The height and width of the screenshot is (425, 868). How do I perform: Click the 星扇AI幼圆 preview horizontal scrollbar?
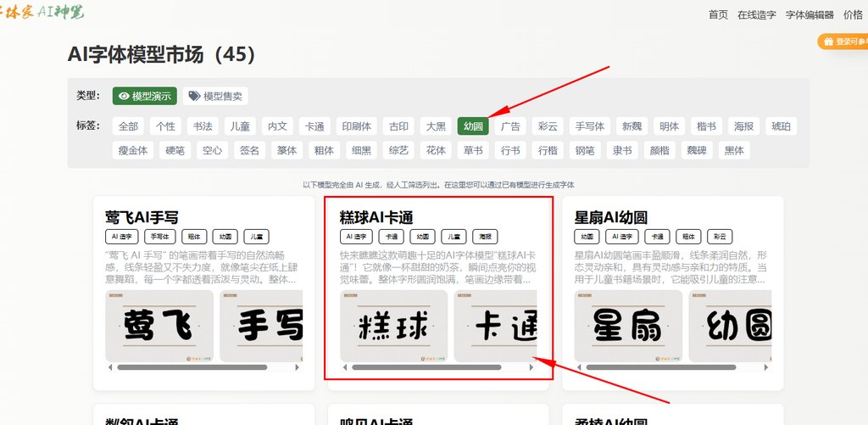(661, 367)
